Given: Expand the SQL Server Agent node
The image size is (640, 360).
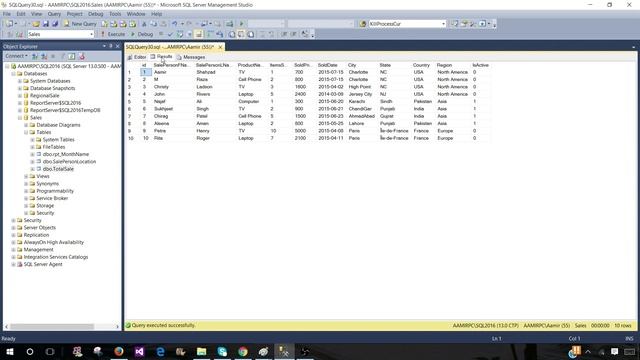Looking at the screenshot, I should [x=13, y=264].
